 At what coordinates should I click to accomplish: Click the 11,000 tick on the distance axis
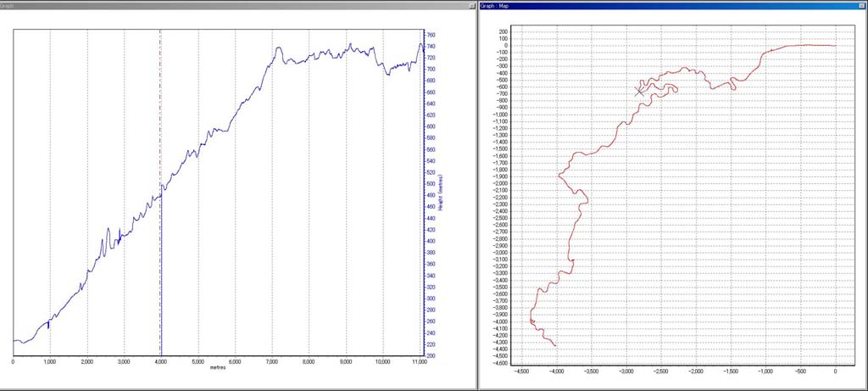420,362
